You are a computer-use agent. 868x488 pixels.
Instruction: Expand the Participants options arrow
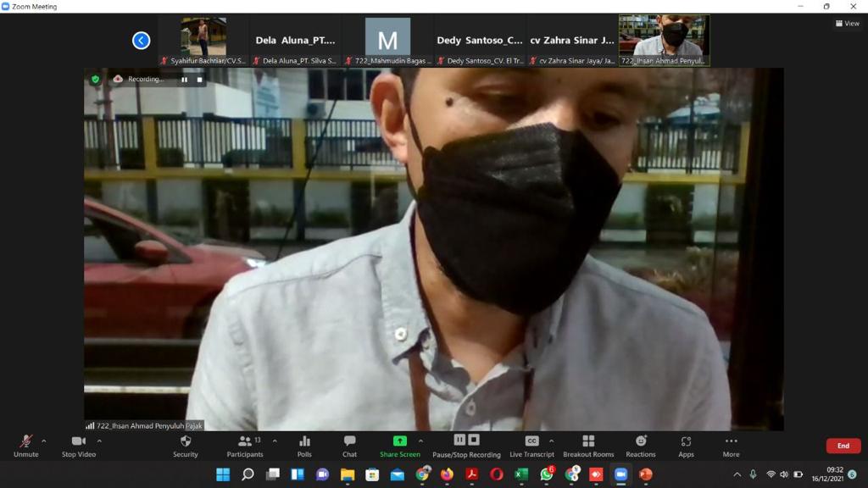pos(275,441)
